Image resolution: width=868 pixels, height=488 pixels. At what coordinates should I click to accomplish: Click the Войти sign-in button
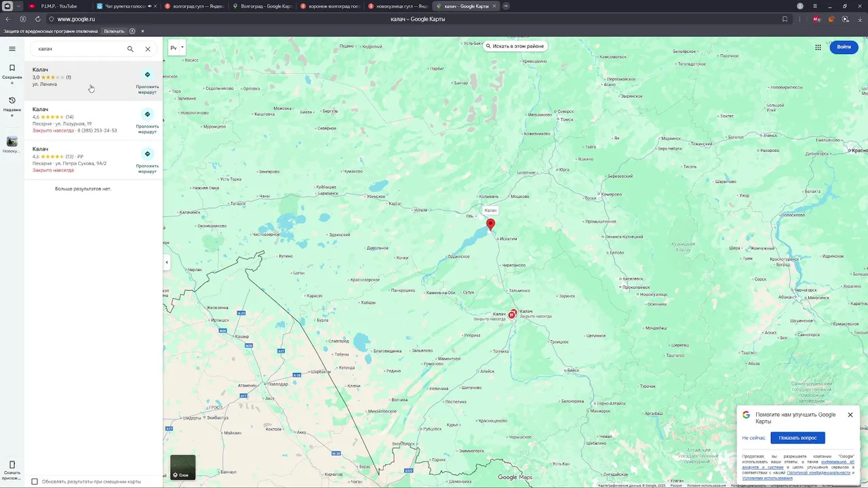pyautogui.click(x=844, y=47)
